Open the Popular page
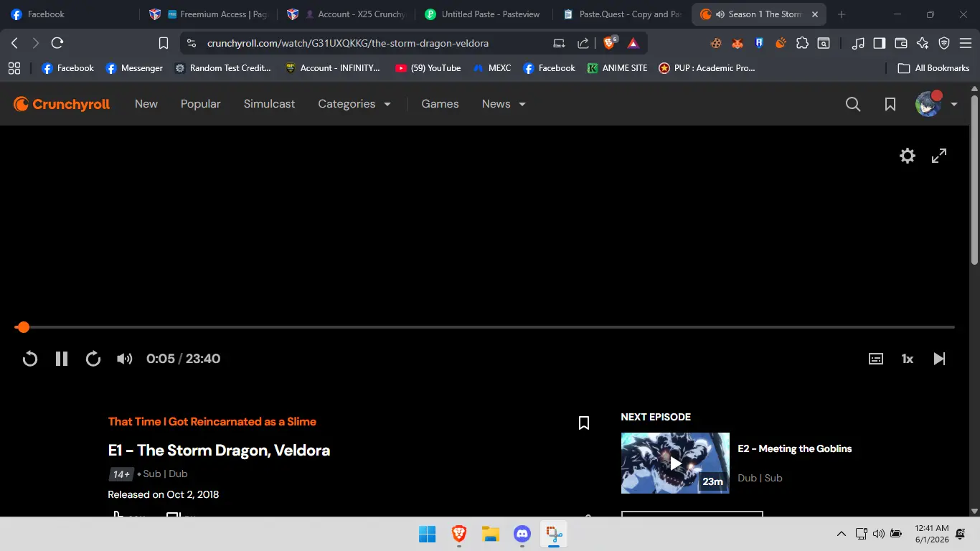This screenshot has height=551, width=980. coord(201,104)
